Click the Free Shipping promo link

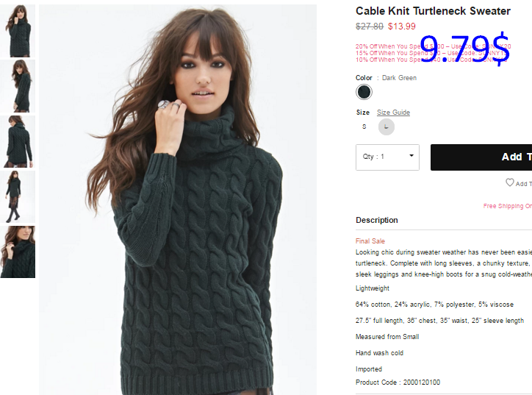click(508, 206)
